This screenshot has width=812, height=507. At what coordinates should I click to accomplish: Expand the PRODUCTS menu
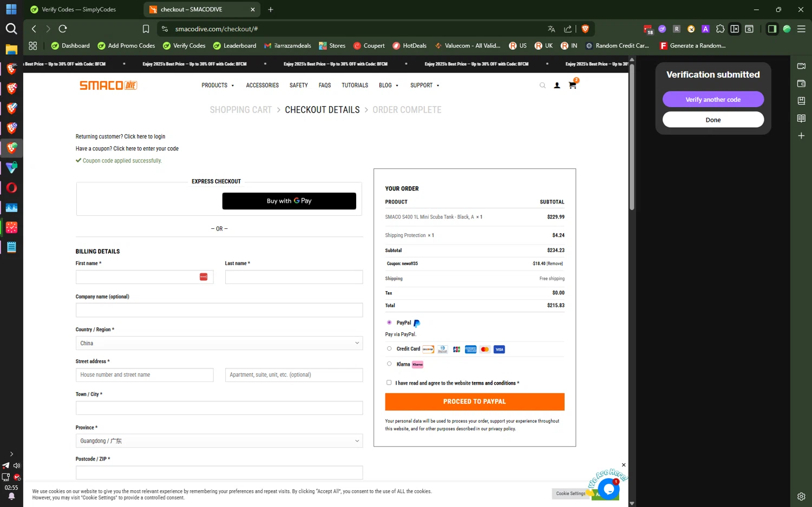coord(218,85)
